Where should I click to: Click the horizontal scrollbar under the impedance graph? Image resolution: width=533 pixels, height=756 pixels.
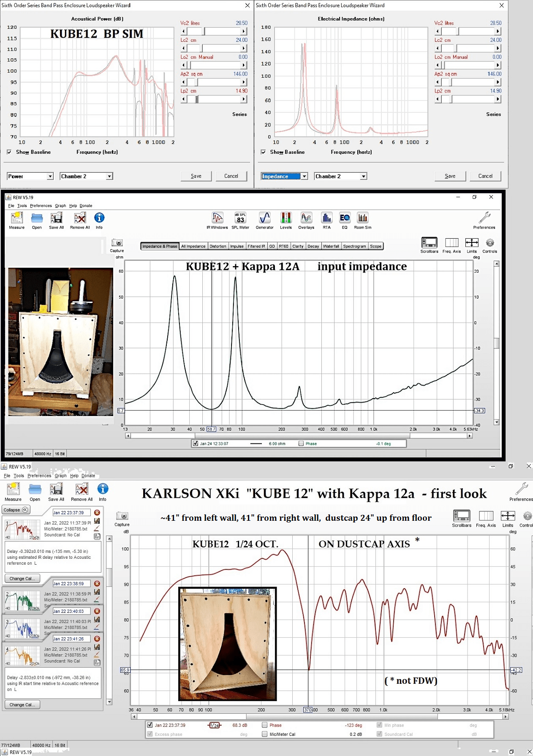coord(299,435)
